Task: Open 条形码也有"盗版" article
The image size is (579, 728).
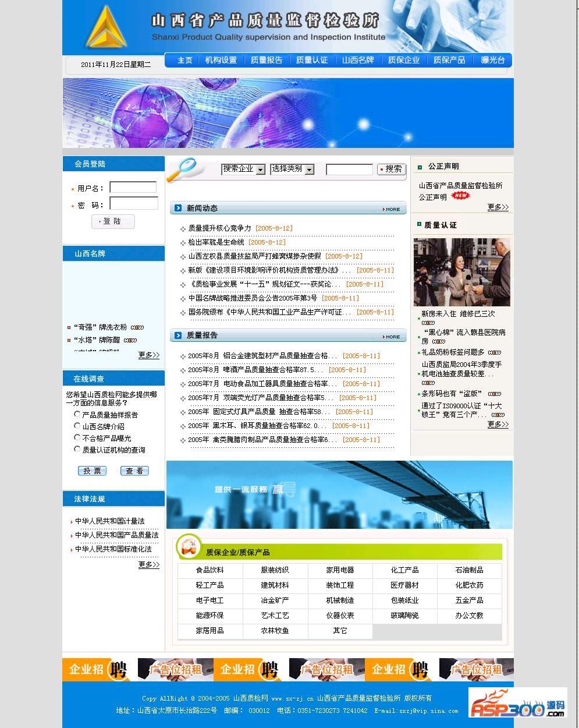Action: 452,394
